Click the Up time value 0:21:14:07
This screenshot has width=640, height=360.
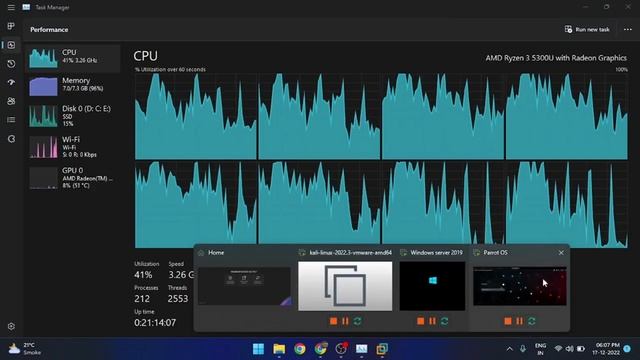[155, 322]
